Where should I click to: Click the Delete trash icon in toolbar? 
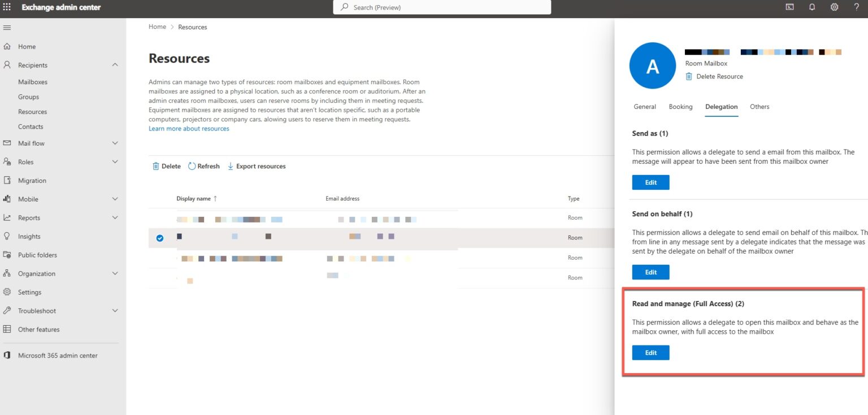point(156,167)
